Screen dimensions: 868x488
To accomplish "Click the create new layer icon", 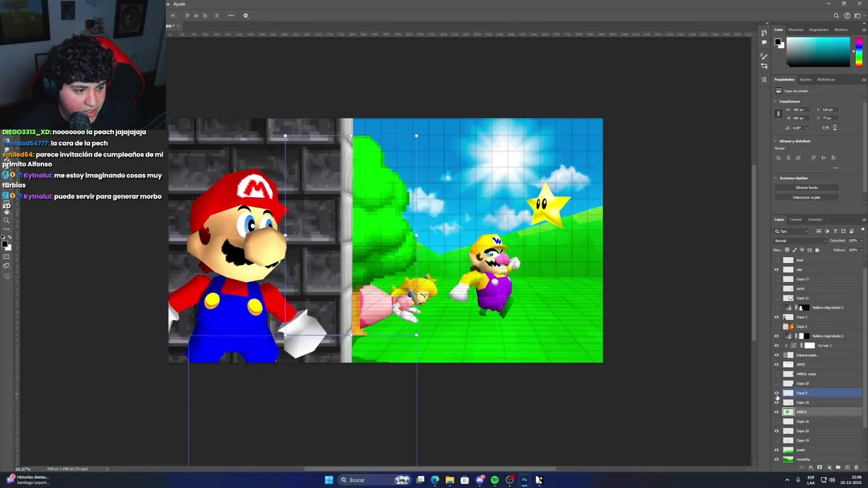I will click(847, 467).
